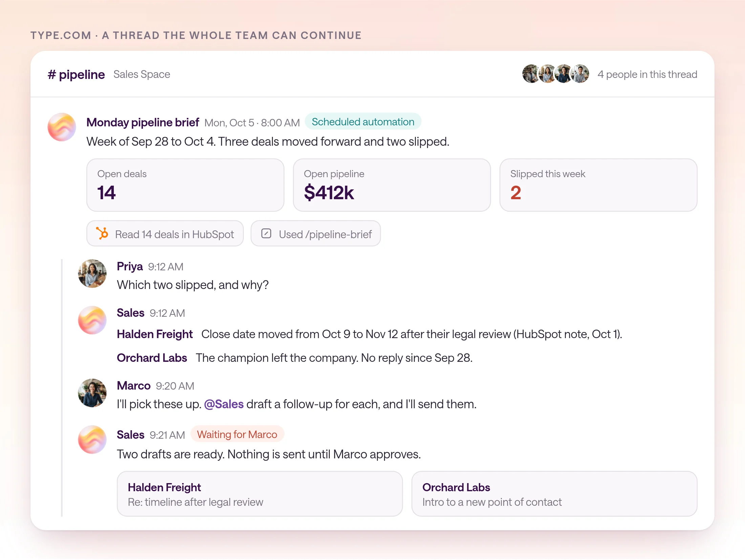Screen dimensions: 745x560
Task: Click the 4 people in this thread text
Action: (x=647, y=74)
